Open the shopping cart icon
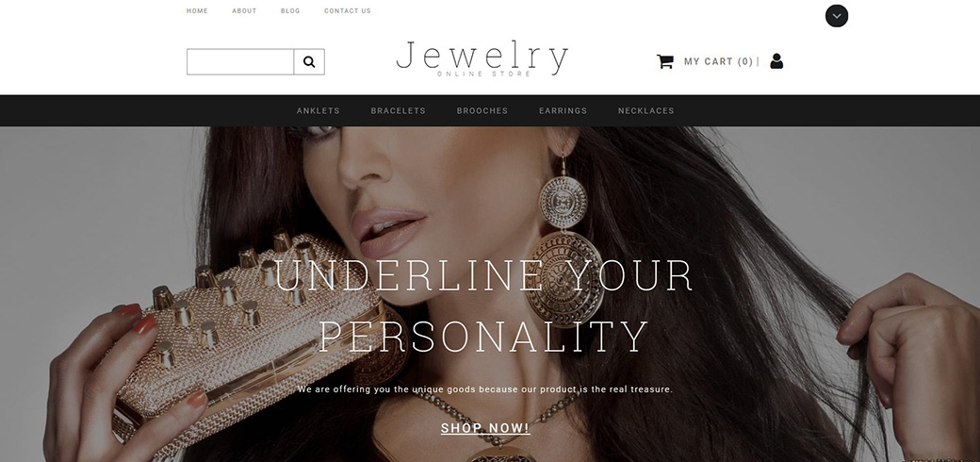The height and width of the screenshot is (462, 980). point(665,61)
